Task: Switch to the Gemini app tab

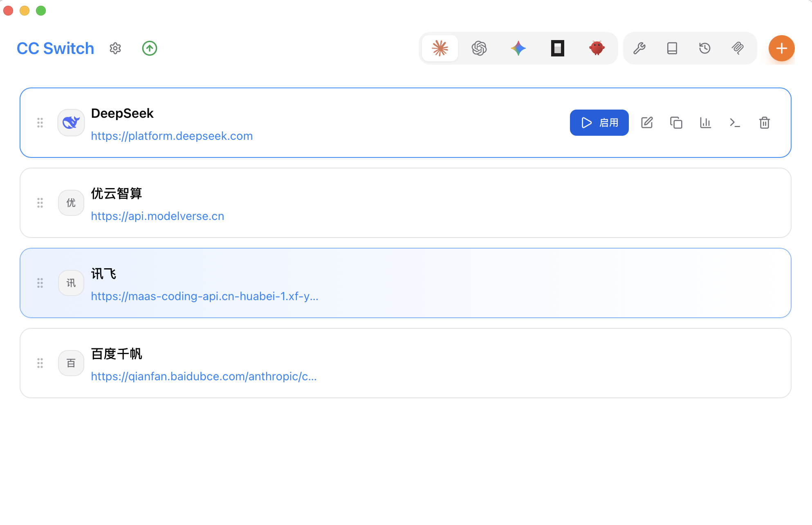Action: tap(518, 48)
